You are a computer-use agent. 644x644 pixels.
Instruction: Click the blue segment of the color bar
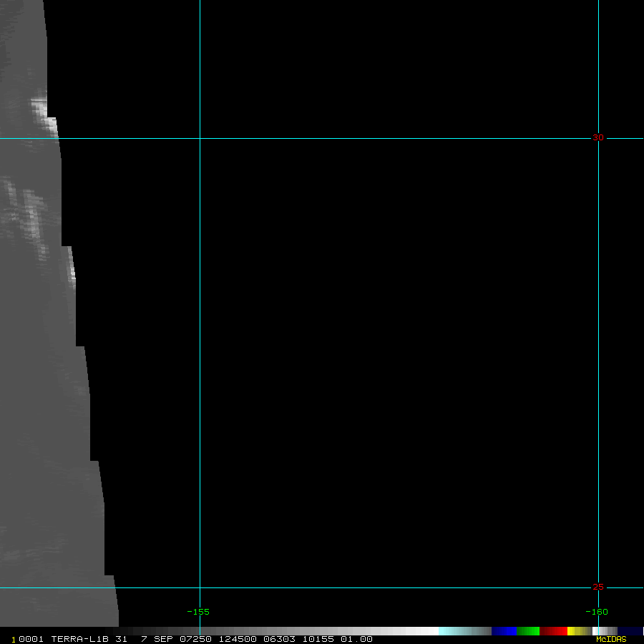coord(504,631)
